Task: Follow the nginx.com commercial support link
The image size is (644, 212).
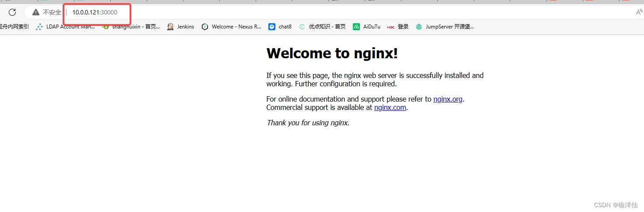Action: click(390, 107)
